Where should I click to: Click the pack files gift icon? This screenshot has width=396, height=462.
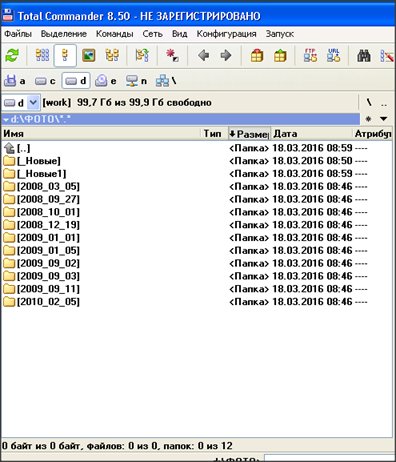[257, 55]
